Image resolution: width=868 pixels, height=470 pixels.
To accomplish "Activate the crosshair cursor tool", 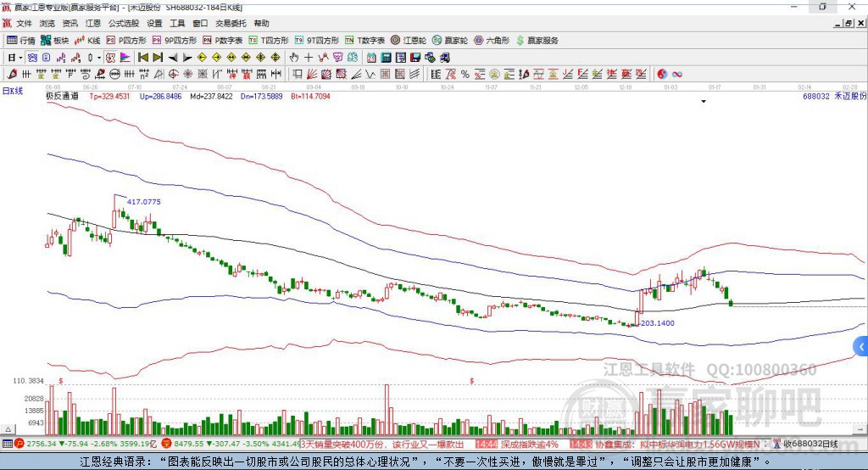I will (309, 58).
